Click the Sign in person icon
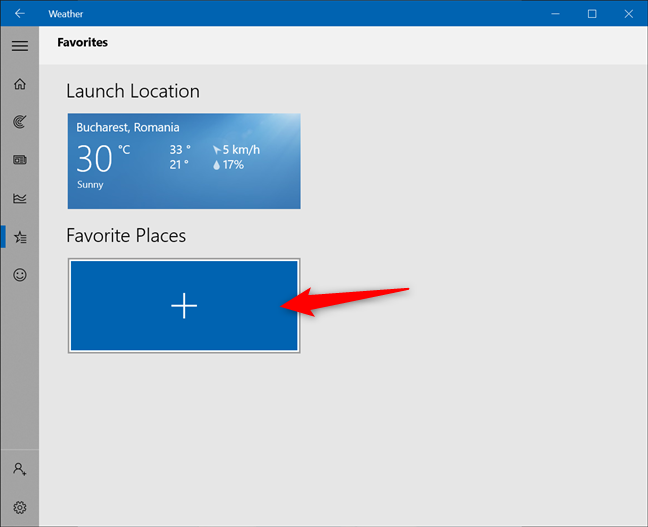This screenshot has width=648, height=527. (x=19, y=468)
